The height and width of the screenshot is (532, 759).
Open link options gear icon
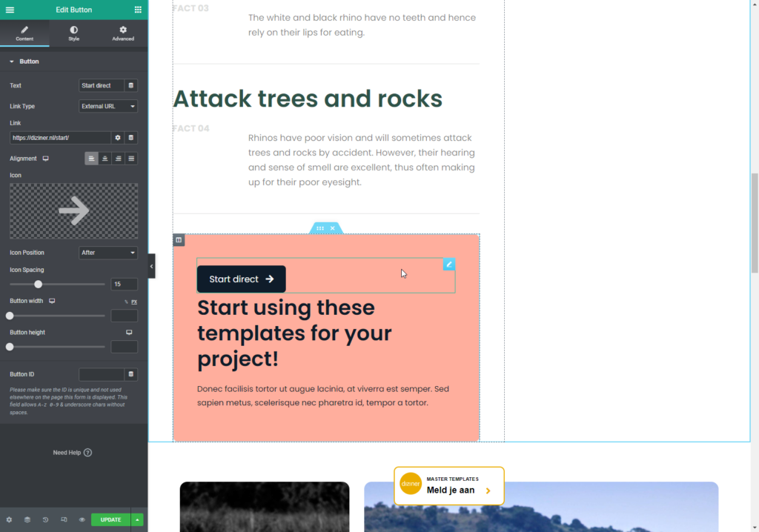click(117, 138)
